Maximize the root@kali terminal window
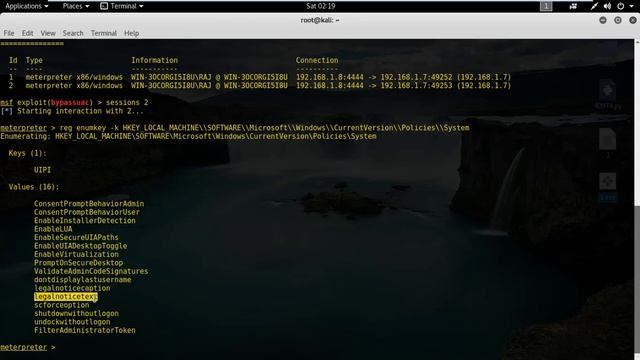The width and height of the screenshot is (640, 360). click(618, 20)
